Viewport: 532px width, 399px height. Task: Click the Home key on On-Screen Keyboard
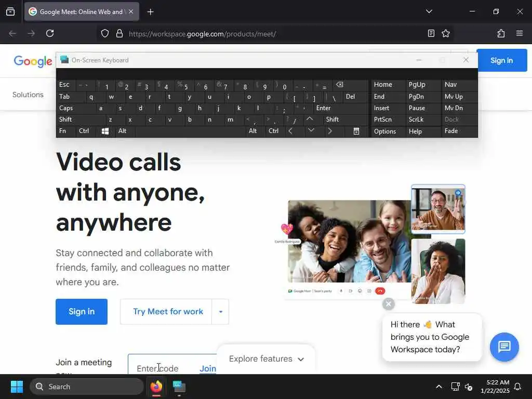pos(388,85)
